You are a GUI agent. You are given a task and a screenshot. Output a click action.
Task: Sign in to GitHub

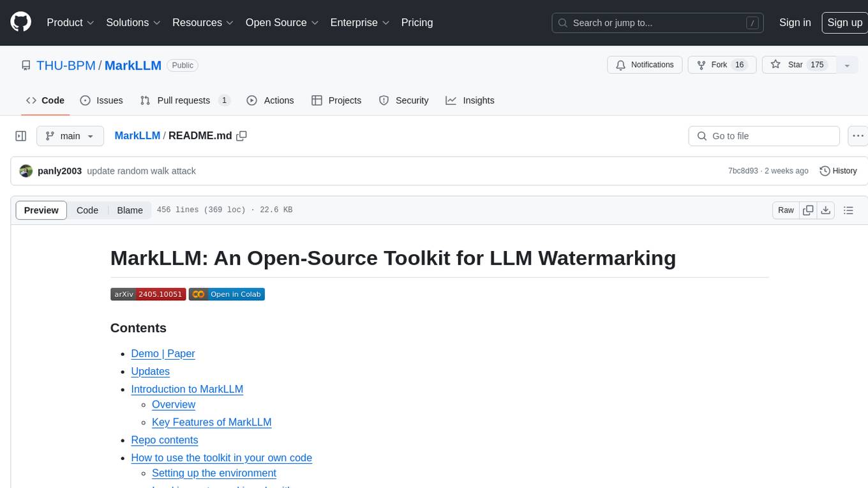click(x=795, y=22)
